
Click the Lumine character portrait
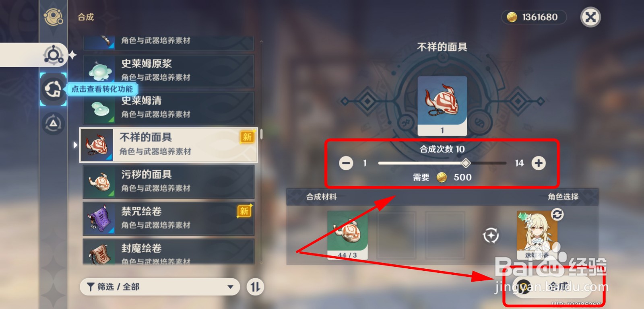[x=537, y=235]
